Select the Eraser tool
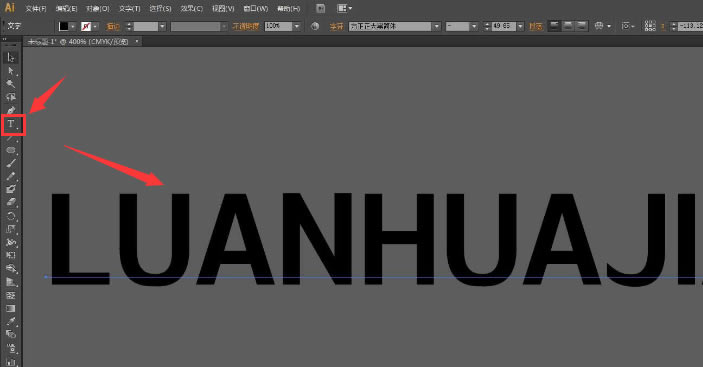Image resolution: width=703 pixels, height=367 pixels. 11,203
